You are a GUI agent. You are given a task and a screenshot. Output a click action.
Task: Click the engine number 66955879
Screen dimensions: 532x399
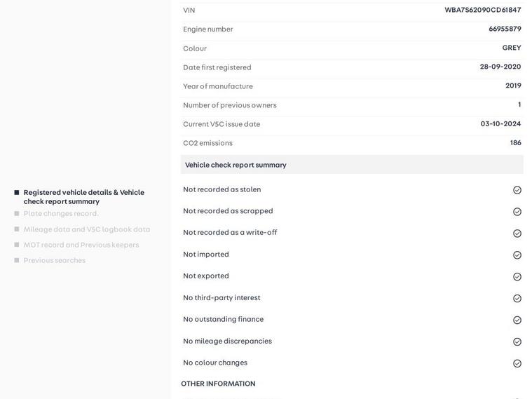coord(505,29)
